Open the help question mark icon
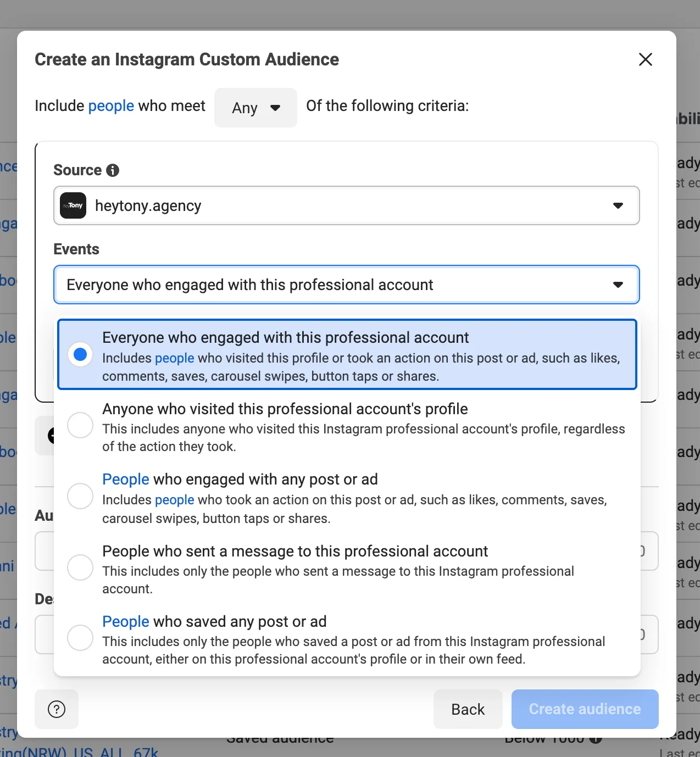The width and height of the screenshot is (700, 757). pos(57,709)
